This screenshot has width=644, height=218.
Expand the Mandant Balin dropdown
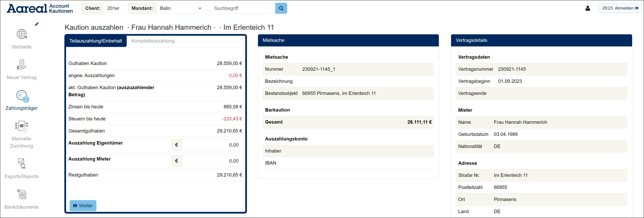(181, 8)
